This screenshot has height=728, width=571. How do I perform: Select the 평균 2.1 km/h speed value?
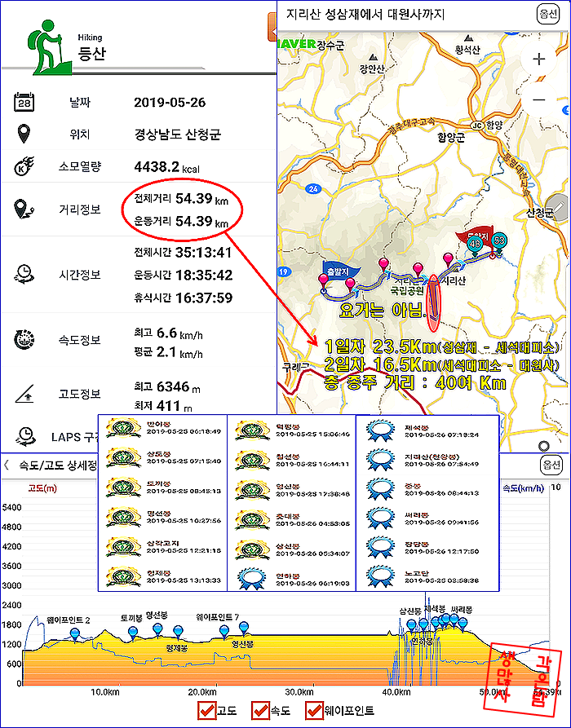(168, 352)
